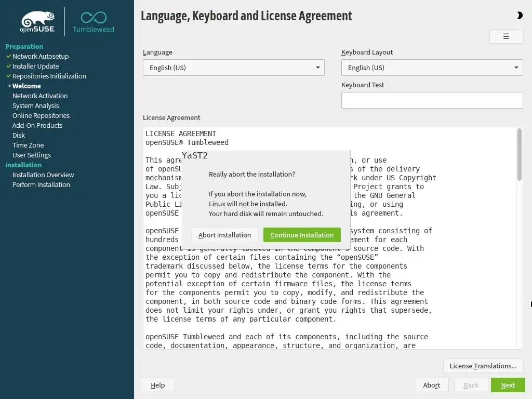The image size is (532, 399).
Task: Click the page title heading
Action: [x=246, y=16]
